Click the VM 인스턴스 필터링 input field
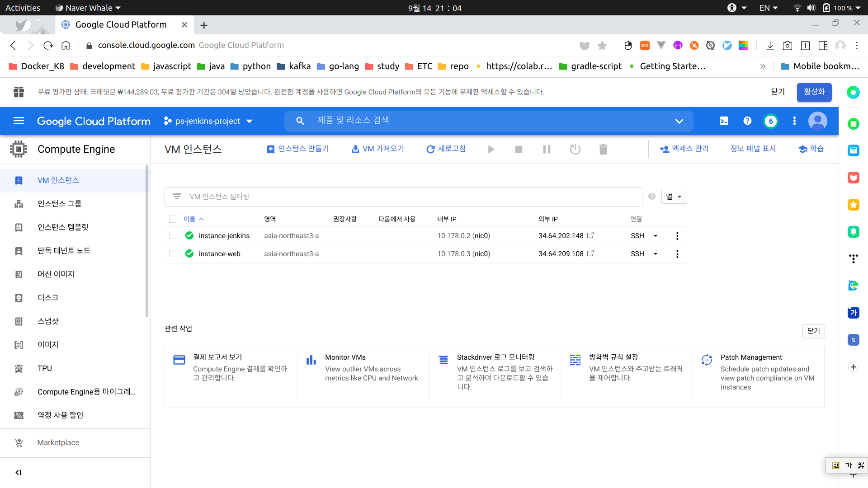The width and height of the screenshot is (868, 488). tap(407, 197)
